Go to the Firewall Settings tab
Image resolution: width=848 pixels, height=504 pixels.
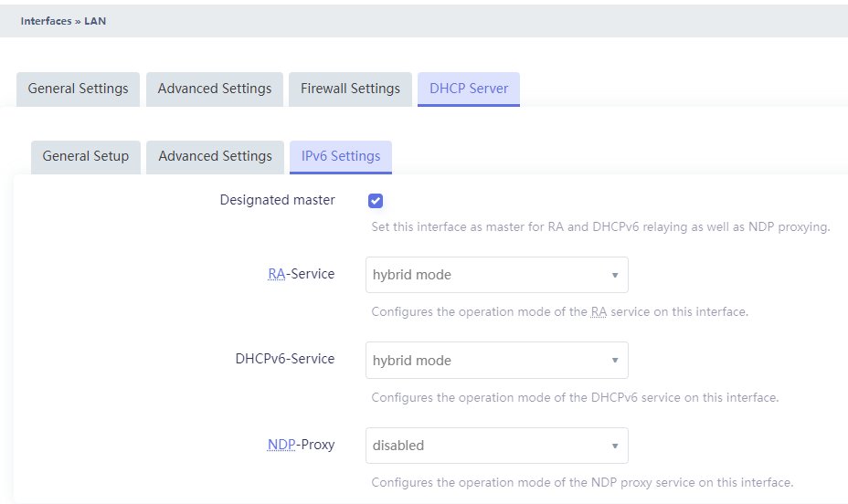tap(351, 89)
